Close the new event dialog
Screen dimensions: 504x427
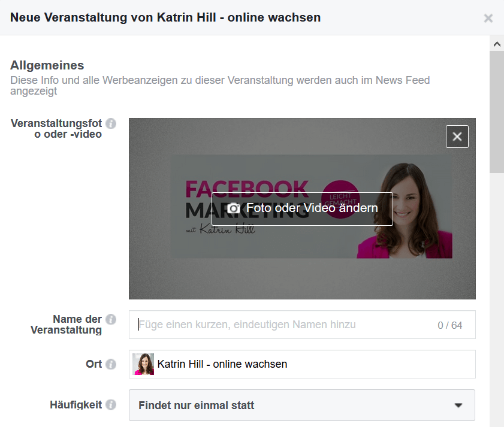pos(488,18)
